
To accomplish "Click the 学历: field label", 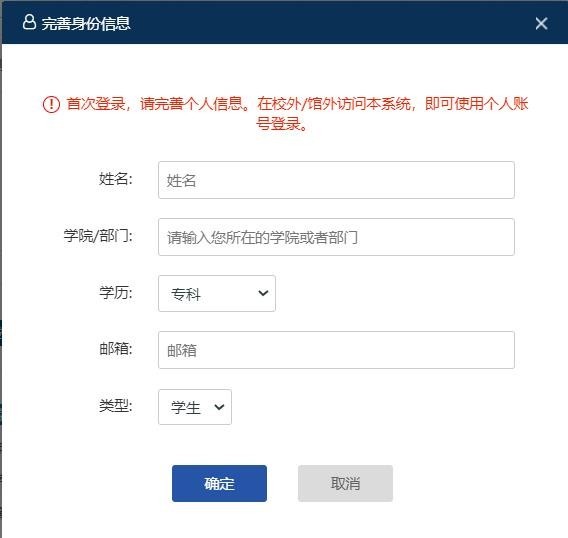I will [x=116, y=292].
